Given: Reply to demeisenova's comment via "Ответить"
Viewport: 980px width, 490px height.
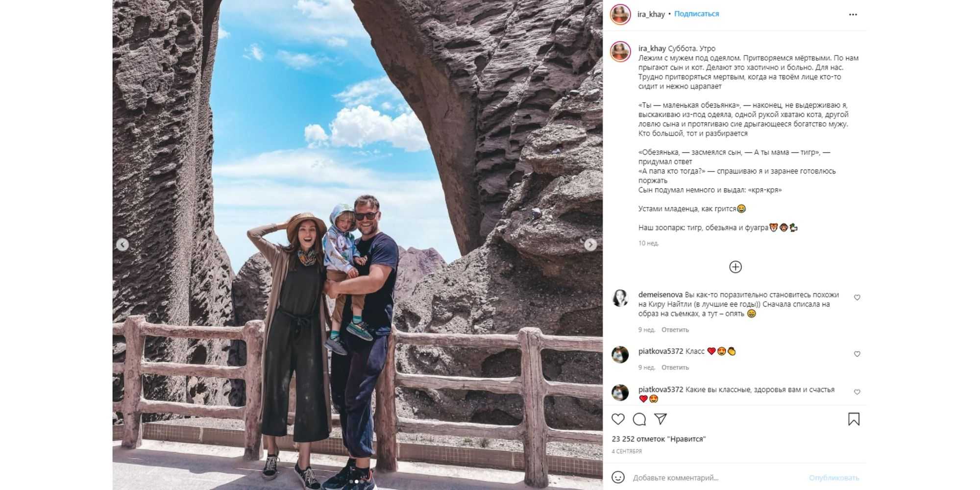Looking at the screenshot, I should (675, 330).
